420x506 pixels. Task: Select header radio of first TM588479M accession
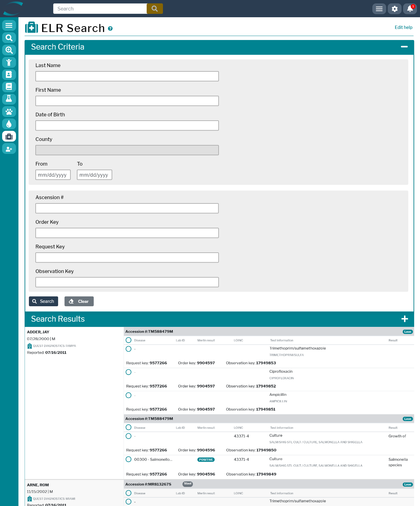pyautogui.click(x=129, y=340)
